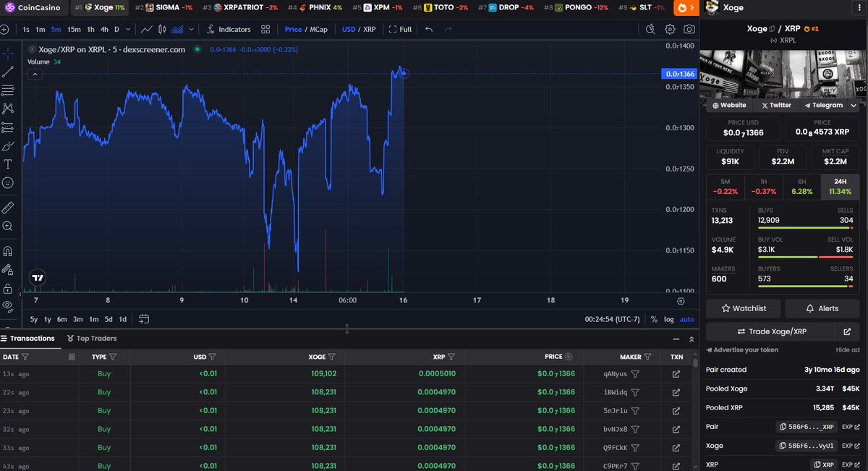
Task: Click the add symbol plus icon
Action: point(5,30)
